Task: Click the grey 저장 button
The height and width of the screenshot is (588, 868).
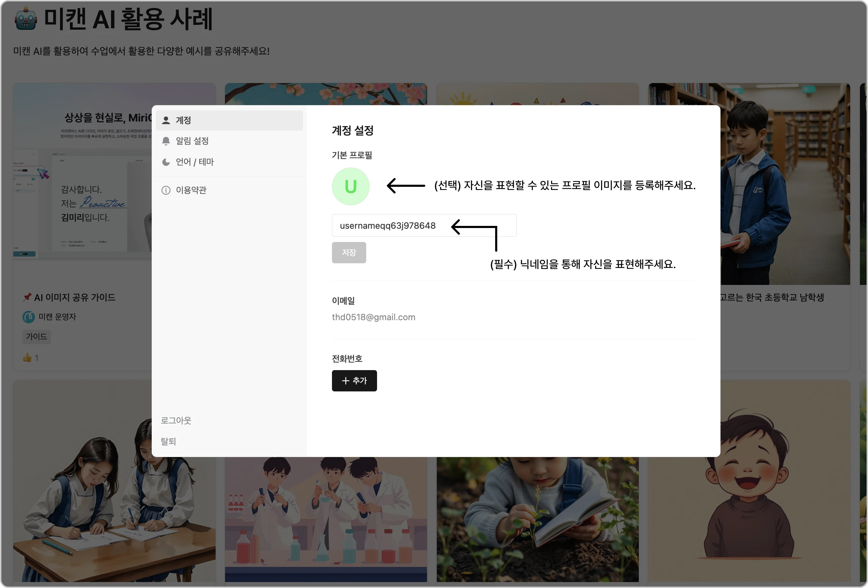Action: [349, 252]
